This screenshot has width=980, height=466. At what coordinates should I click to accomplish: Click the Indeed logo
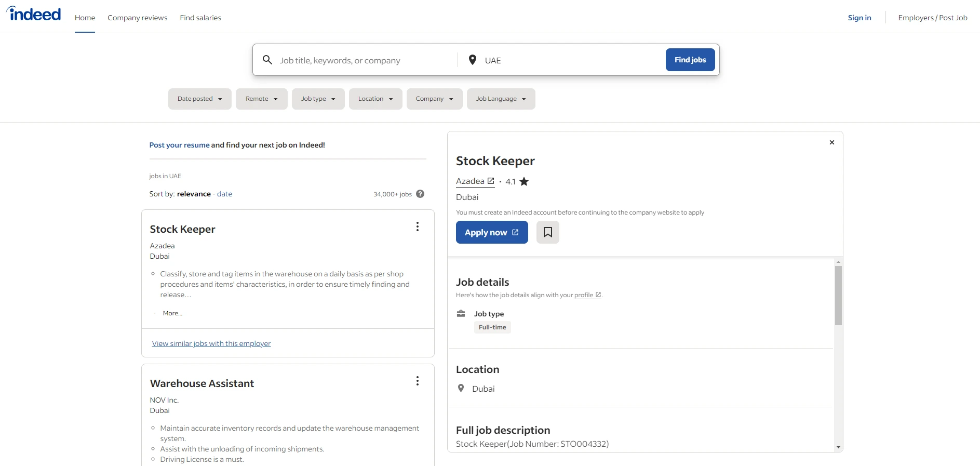pyautogui.click(x=34, y=14)
